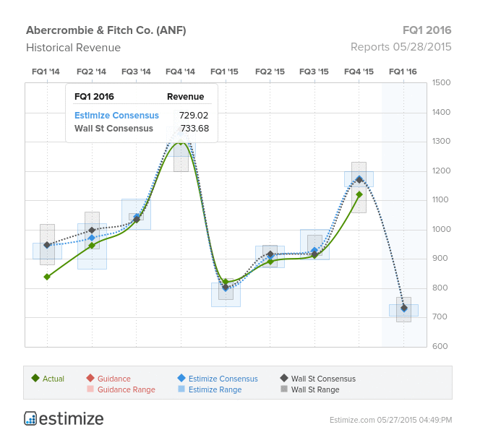The height and width of the screenshot is (448, 488).
Task: Click the Abercrombie & Fitch Co. (ANF) title
Action: click(106, 30)
